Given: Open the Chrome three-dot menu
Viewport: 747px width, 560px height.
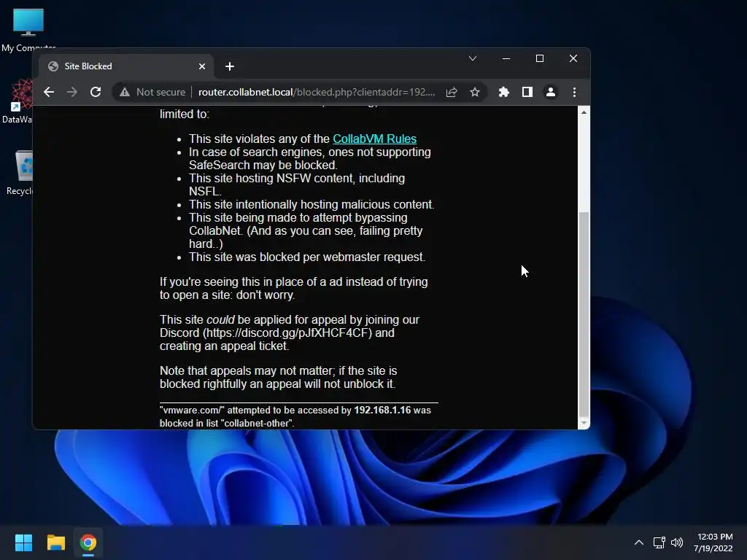Looking at the screenshot, I should click(x=574, y=92).
